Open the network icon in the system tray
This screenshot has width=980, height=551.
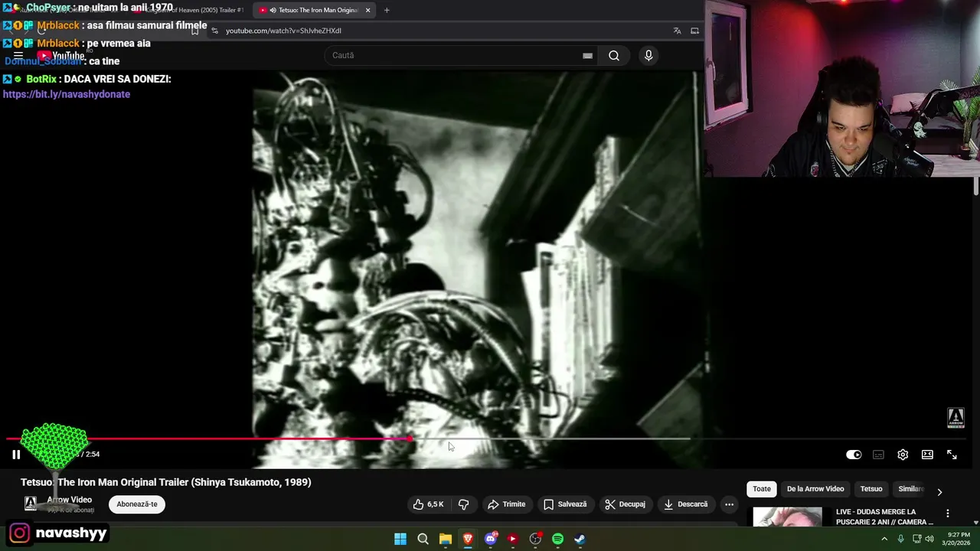point(917,539)
